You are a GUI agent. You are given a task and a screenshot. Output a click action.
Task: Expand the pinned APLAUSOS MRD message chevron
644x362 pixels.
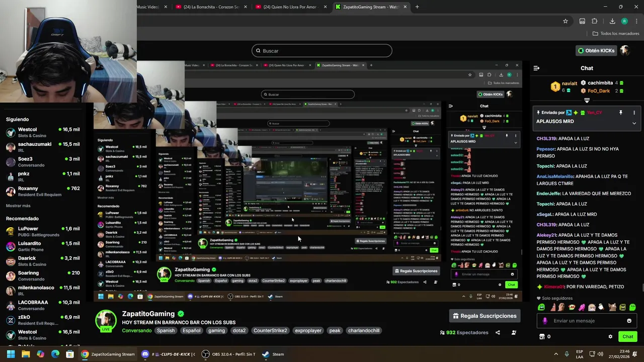(x=634, y=123)
